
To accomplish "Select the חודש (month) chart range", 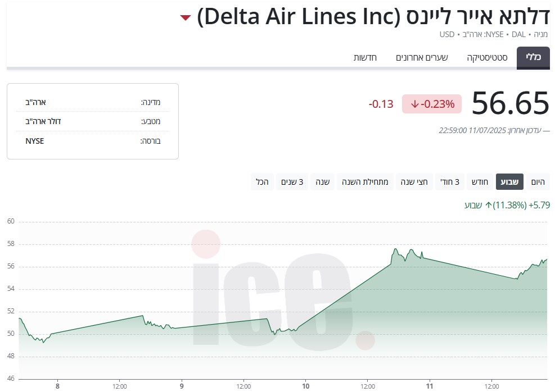I will click(480, 182).
